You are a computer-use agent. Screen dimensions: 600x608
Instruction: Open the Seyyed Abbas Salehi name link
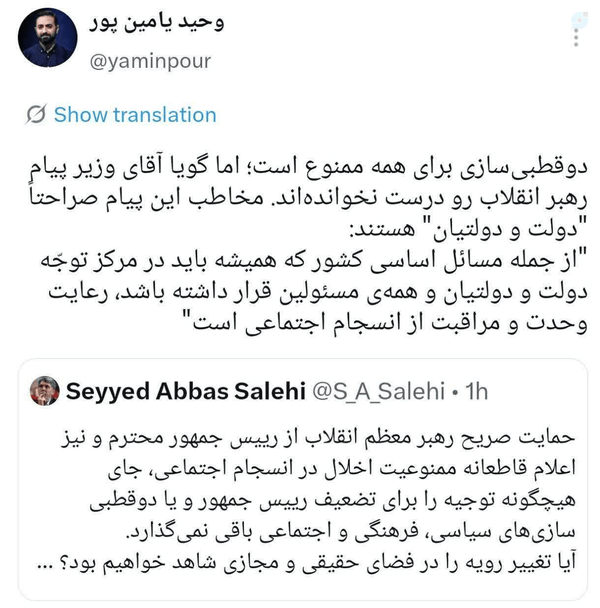pyautogui.click(x=185, y=391)
